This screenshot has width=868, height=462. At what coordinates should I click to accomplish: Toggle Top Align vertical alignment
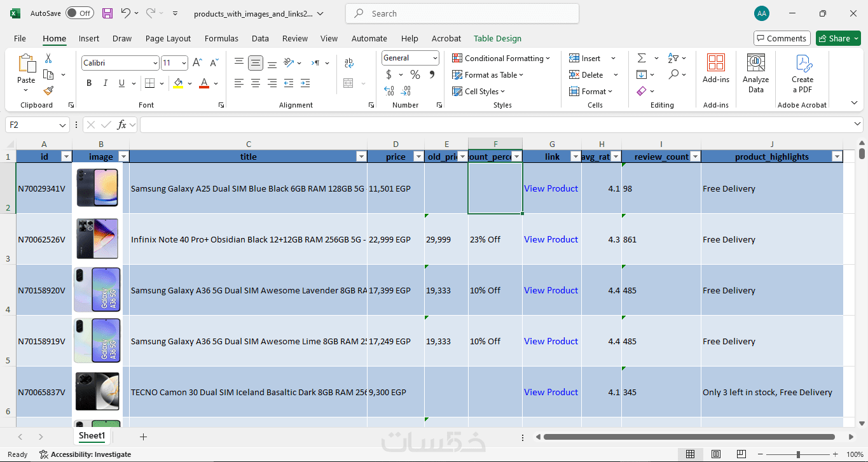coord(239,62)
